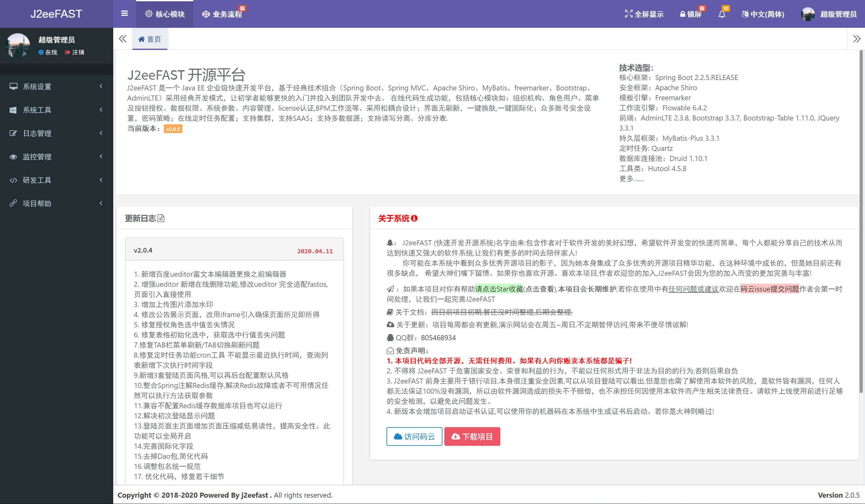Select the 首页 tab
The width and height of the screenshot is (865, 504).
pyautogui.click(x=150, y=39)
